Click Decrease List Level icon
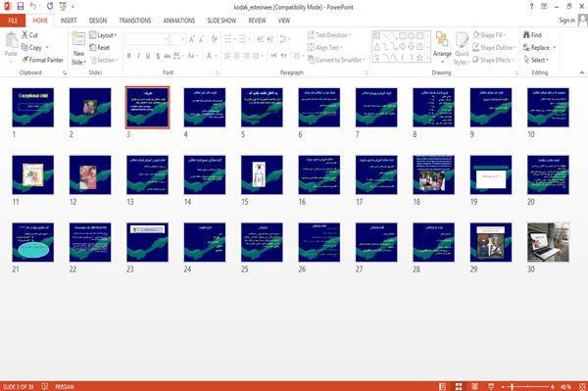 [x=261, y=39]
